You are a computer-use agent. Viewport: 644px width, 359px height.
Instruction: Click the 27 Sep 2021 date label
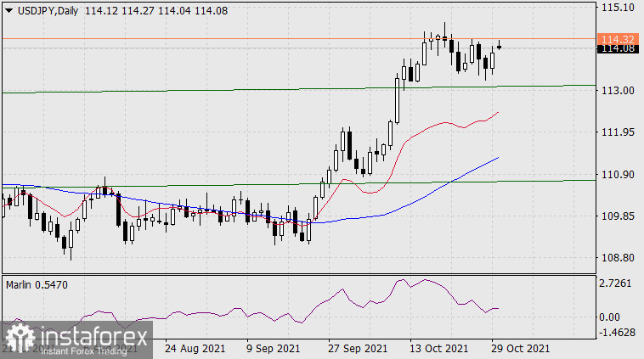358,349
